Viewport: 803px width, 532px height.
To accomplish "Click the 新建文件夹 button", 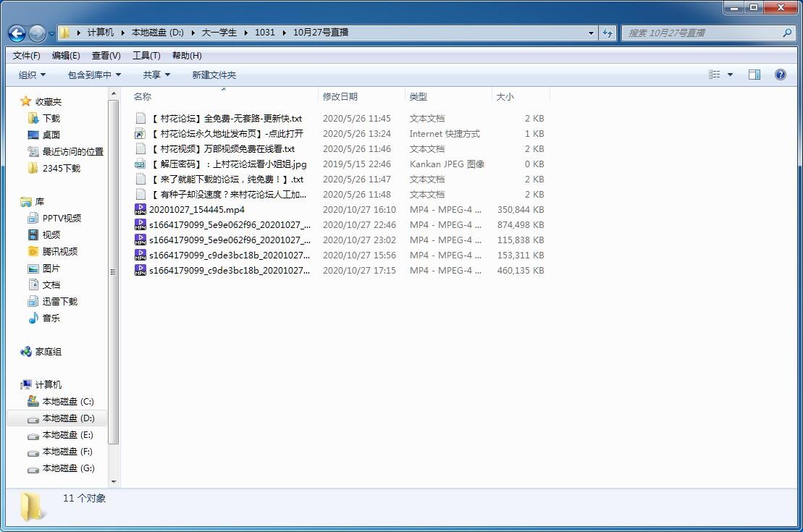I will [x=214, y=75].
